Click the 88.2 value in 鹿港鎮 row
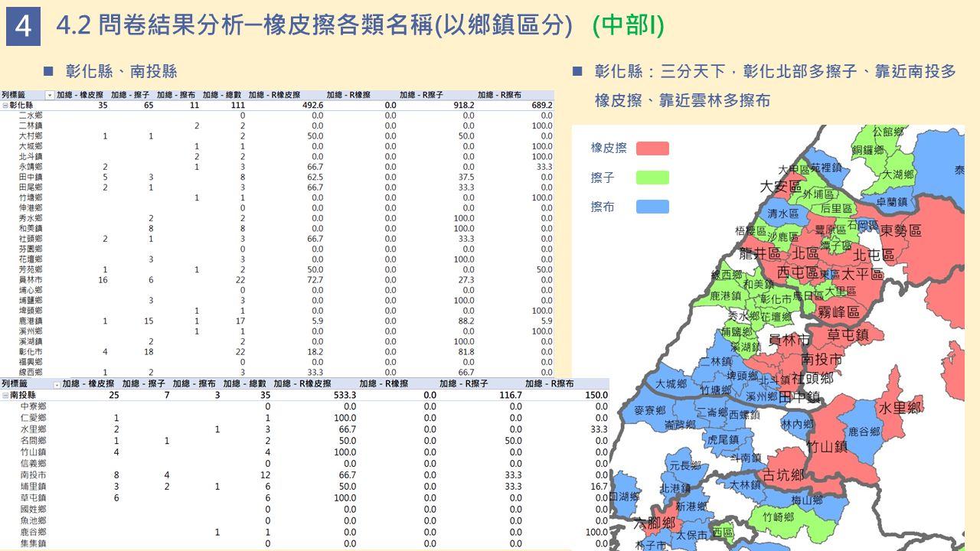 [x=466, y=321]
